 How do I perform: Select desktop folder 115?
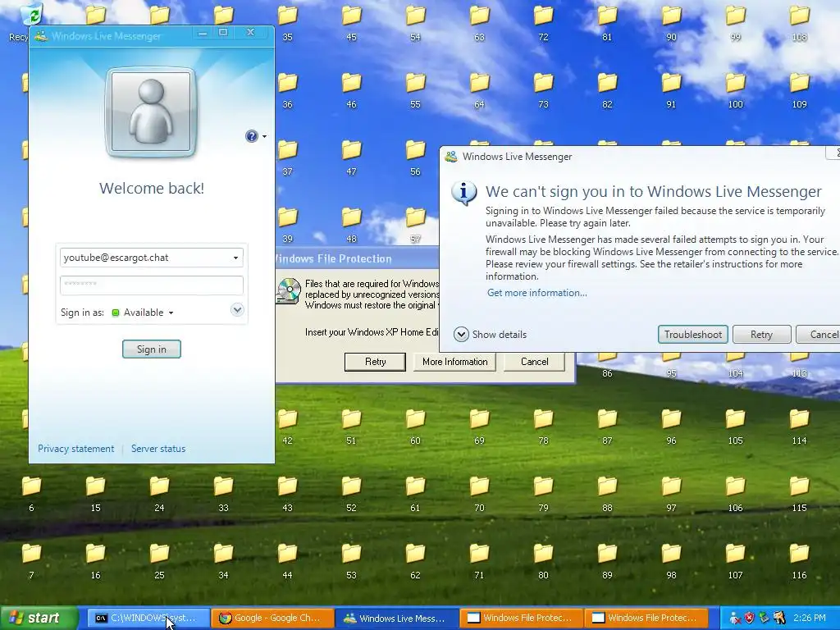799,494
